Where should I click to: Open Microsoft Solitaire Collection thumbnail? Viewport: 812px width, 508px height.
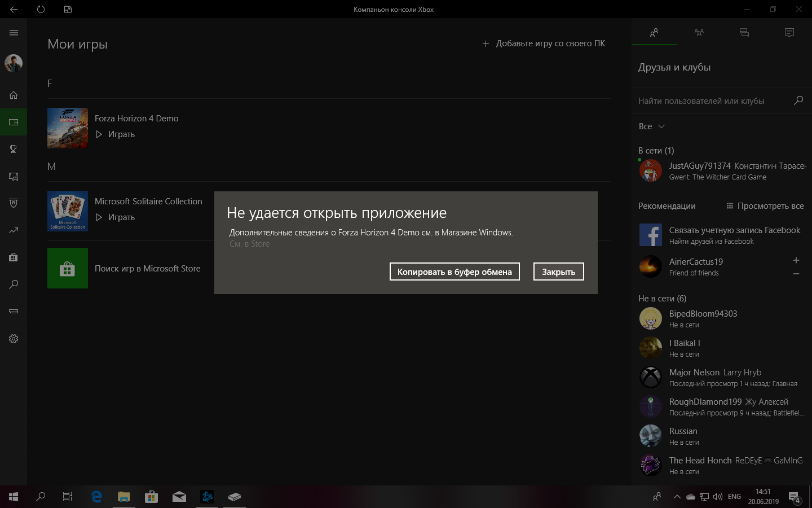68,211
